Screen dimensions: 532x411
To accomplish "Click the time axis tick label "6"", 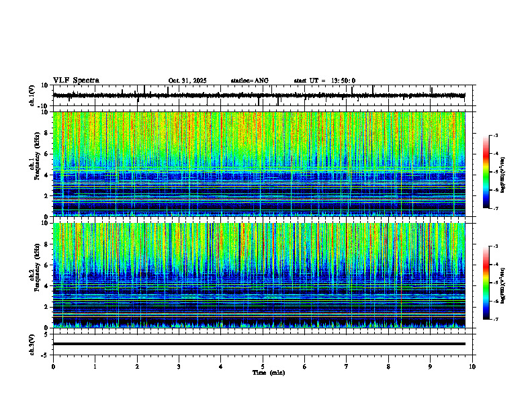I will click(x=305, y=367).
